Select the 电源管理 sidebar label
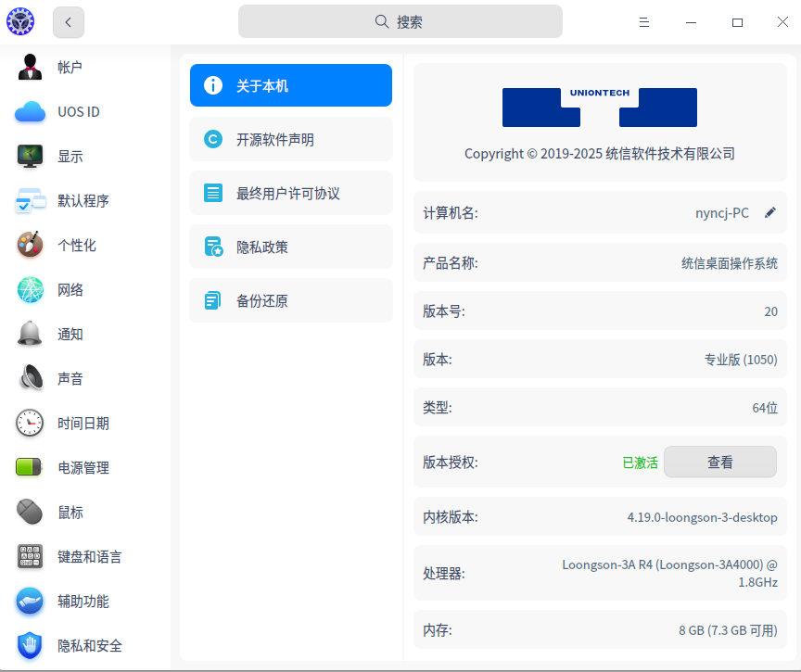The height and width of the screenshot is (672, 801). [83, 468]
